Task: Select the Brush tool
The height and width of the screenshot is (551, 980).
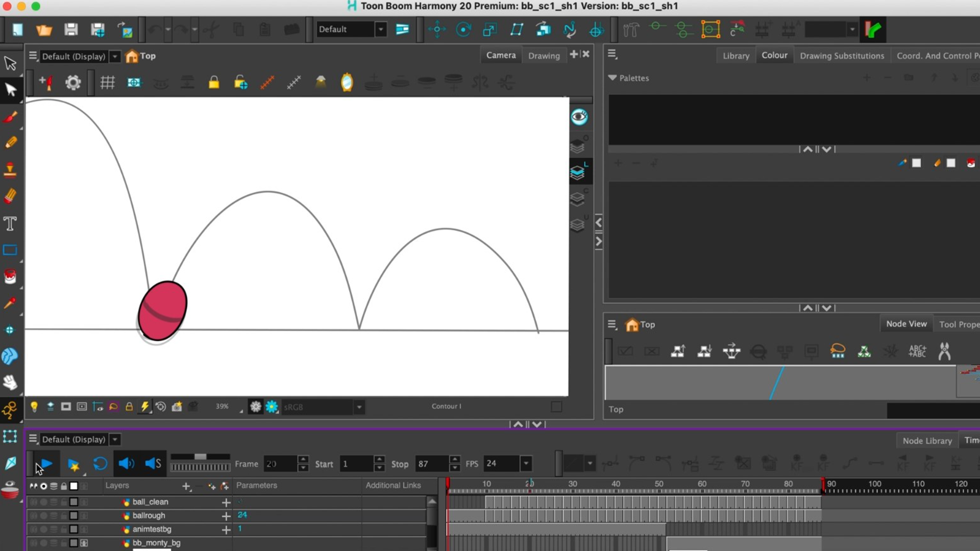Action: pos(10,116)
